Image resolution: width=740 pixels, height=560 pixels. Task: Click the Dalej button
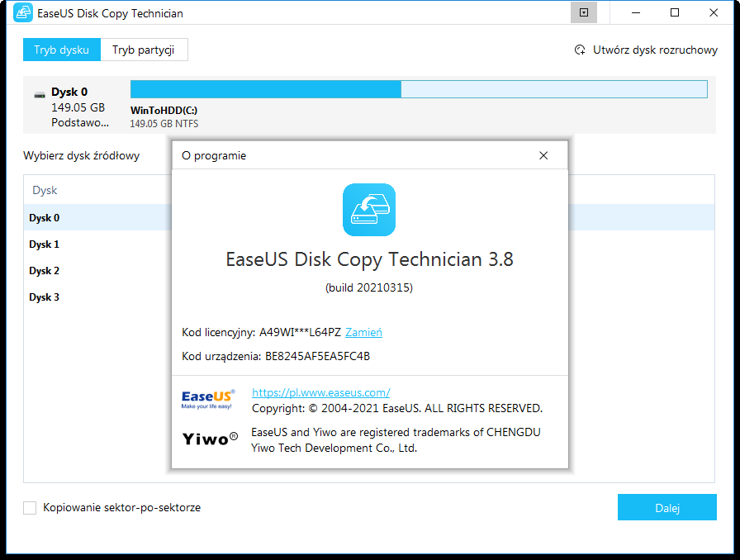(666, 508)
